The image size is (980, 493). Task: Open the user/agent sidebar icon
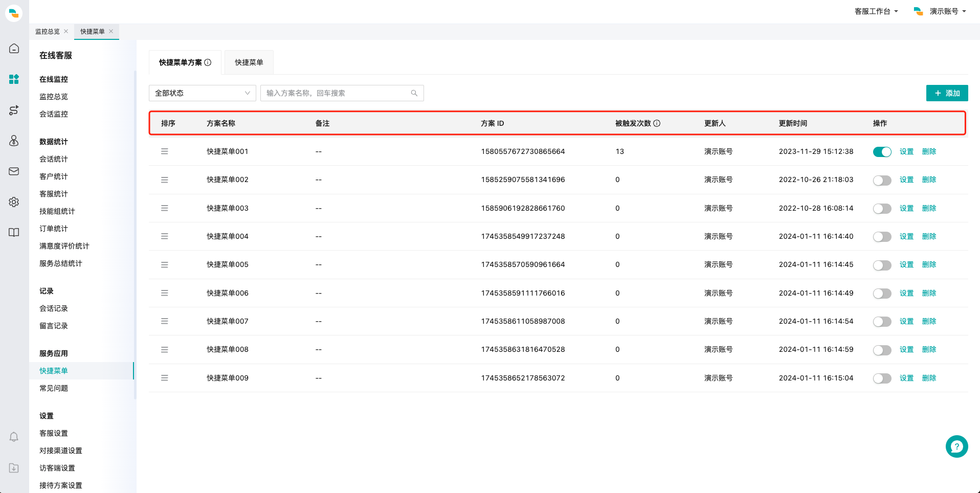tap(14, 141)
